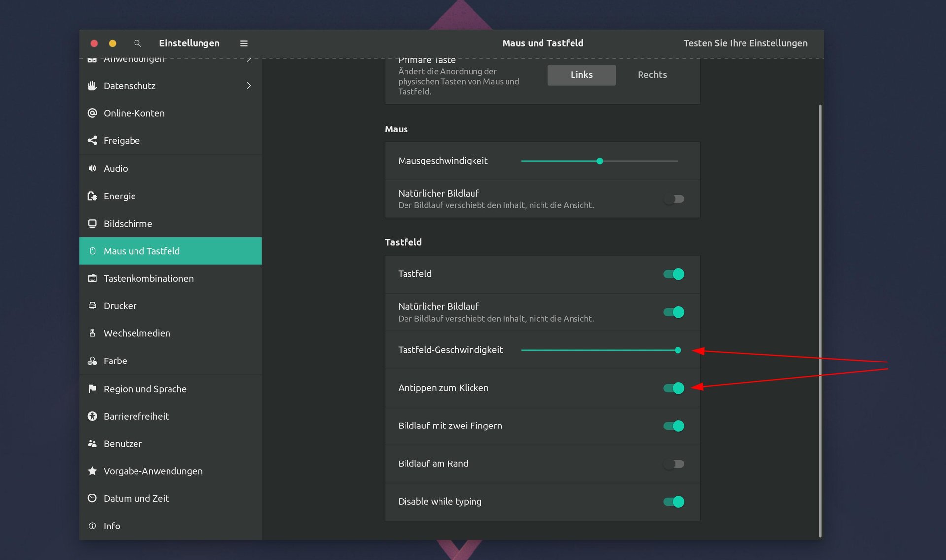Screen dimensions: 946x560
Task: Toggle Disable while typing switch
Action: click(x=674, y=502)
